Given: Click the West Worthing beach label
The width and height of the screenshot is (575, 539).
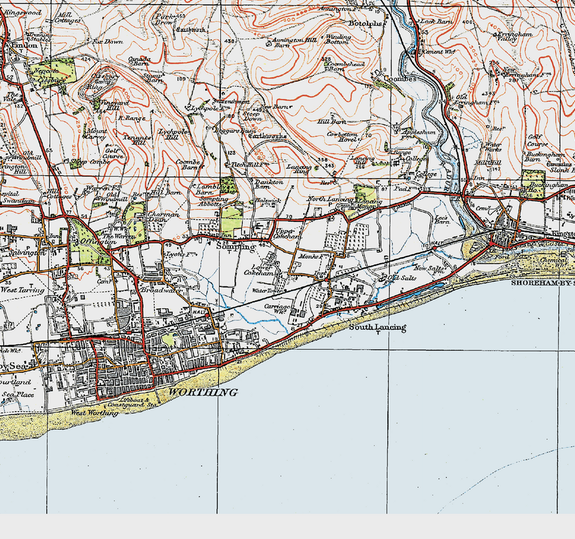Looking at the screenshot, I should tap(95, 413).
